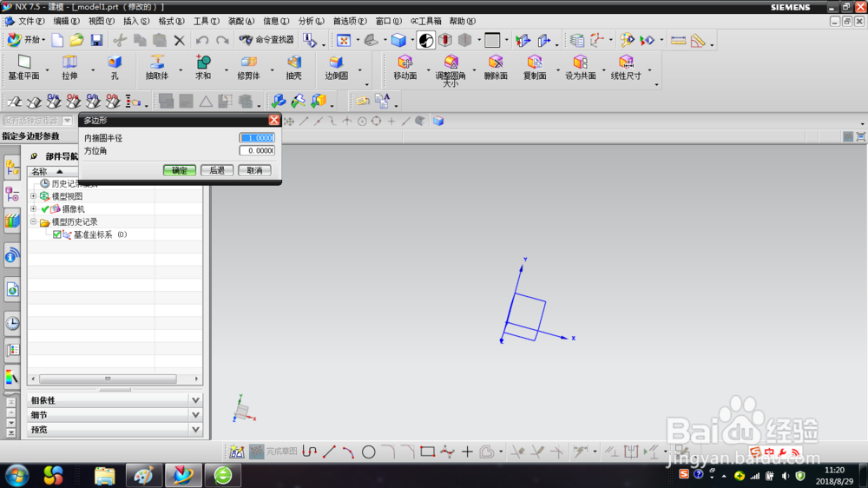Click the Fit view icon
This screenshot has width=868, height=488.
tap(344, 40)
